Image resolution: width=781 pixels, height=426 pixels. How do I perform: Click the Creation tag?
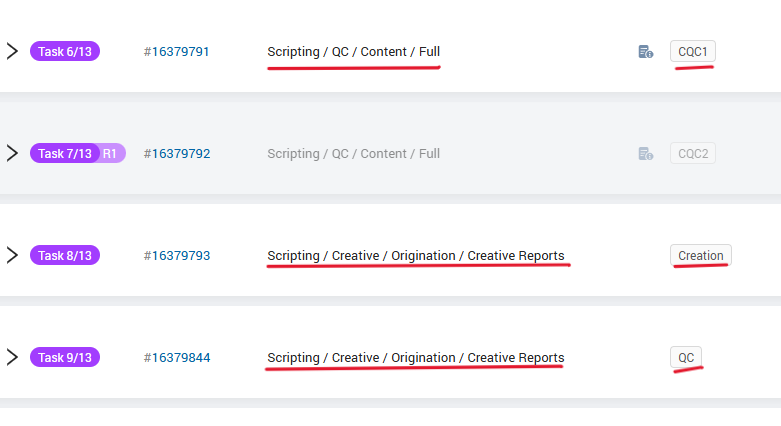701,255
